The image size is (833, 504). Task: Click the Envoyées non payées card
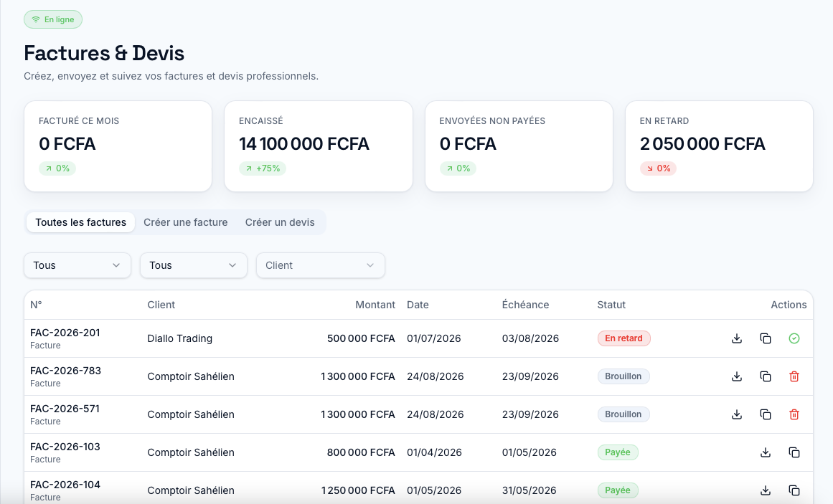tap(519, 146)
